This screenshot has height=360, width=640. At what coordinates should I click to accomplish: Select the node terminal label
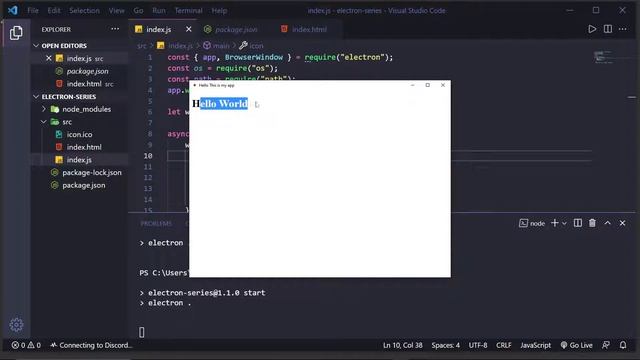pos(532,223)
